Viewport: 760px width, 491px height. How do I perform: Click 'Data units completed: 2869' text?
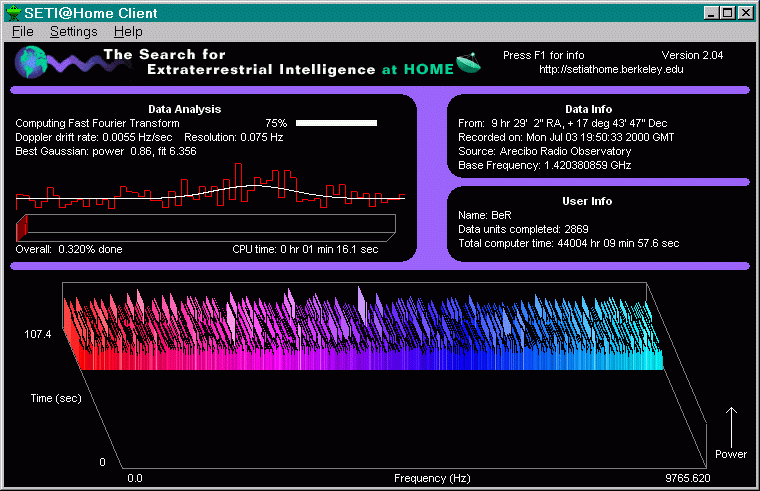pyautogui.click(x=523, y=229)
